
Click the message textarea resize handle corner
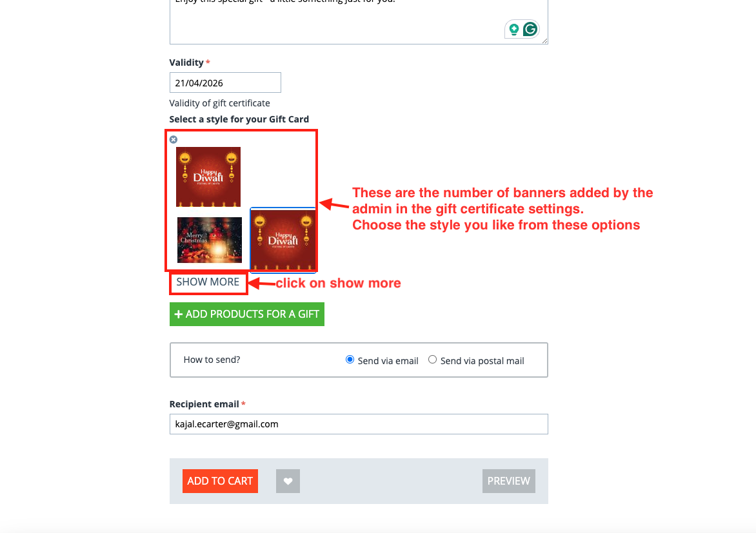click(x=545, y=41)
